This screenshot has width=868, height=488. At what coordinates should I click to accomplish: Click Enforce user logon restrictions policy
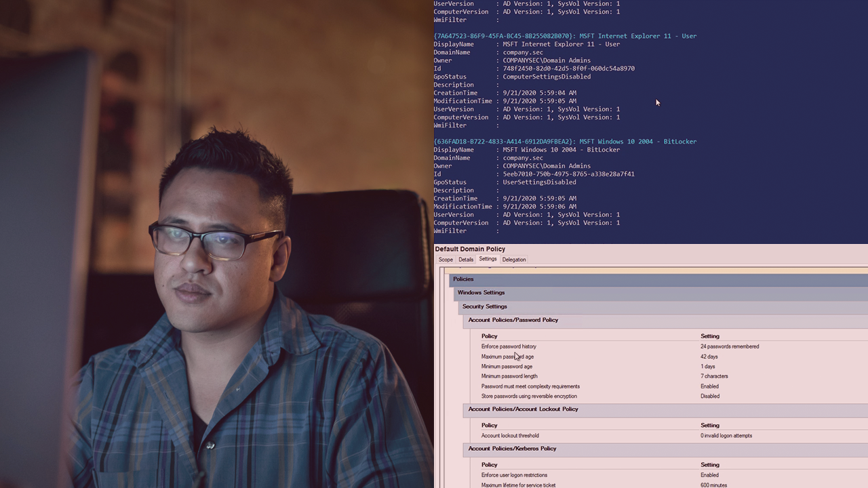[x=514, y=475]
